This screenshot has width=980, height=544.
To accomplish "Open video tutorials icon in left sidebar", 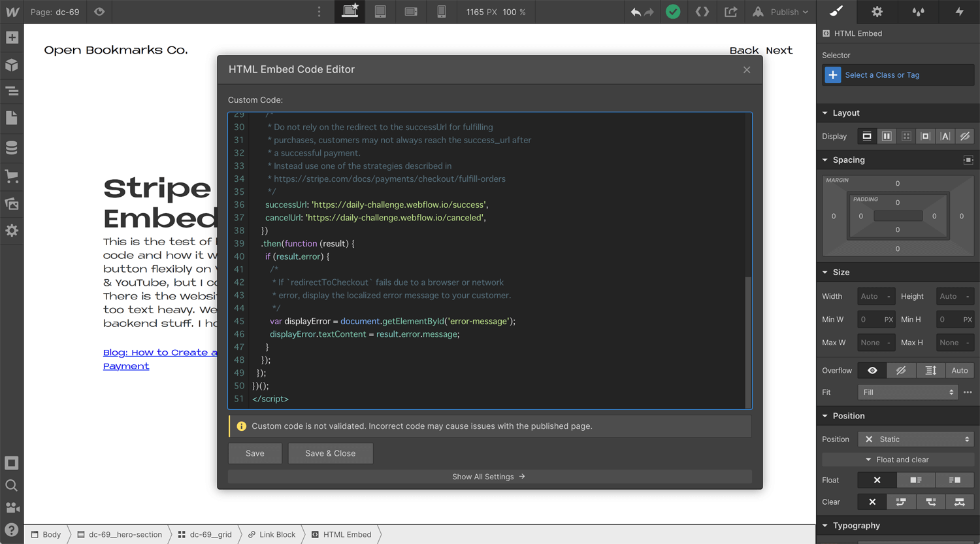I will tap(12, 508).
